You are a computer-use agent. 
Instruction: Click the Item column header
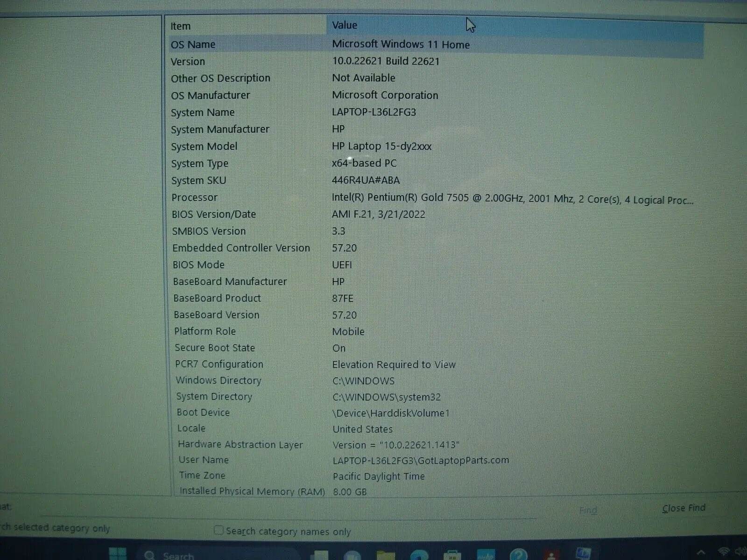pos(181,26)
